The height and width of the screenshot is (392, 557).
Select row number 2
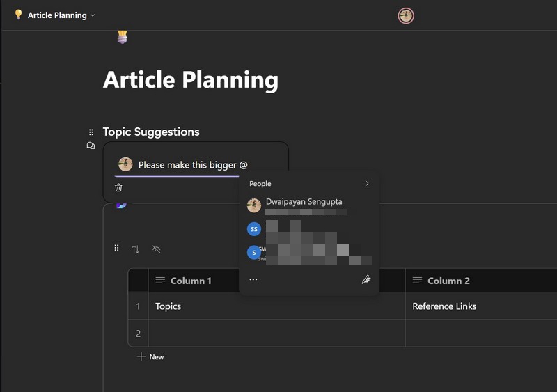click(138, 334)
